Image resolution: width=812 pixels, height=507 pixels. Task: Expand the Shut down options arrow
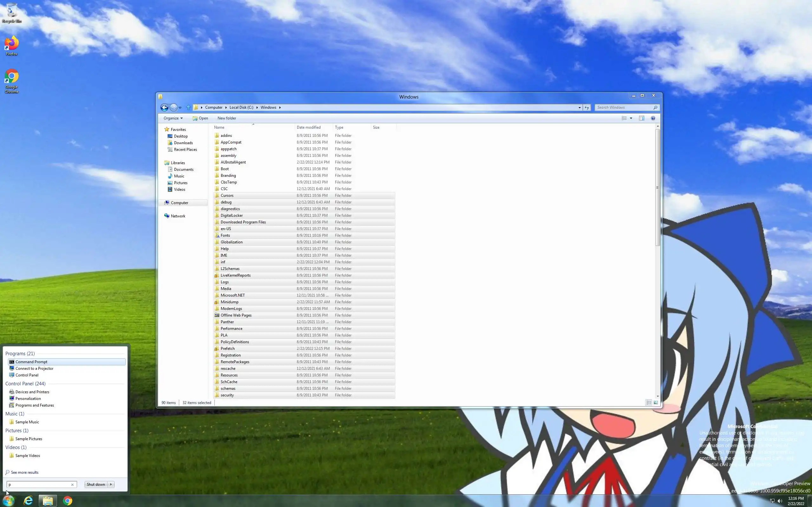coord(111,484)
